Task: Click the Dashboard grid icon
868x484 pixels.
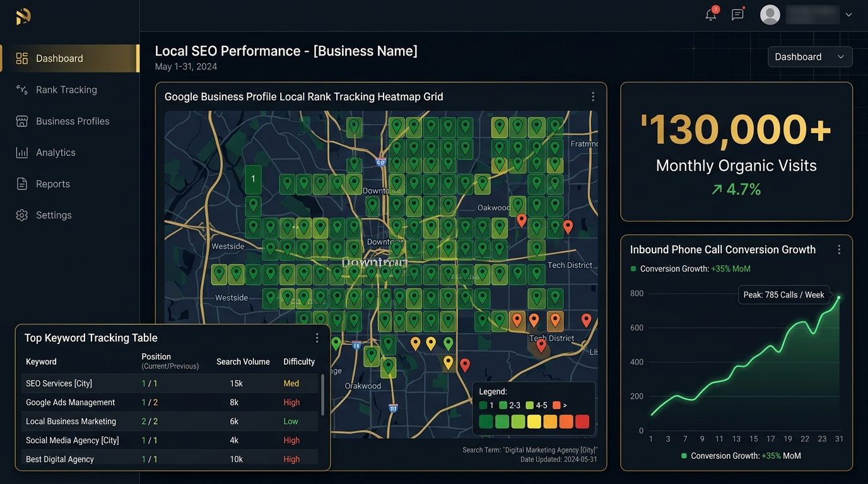Action: point(22,59)
